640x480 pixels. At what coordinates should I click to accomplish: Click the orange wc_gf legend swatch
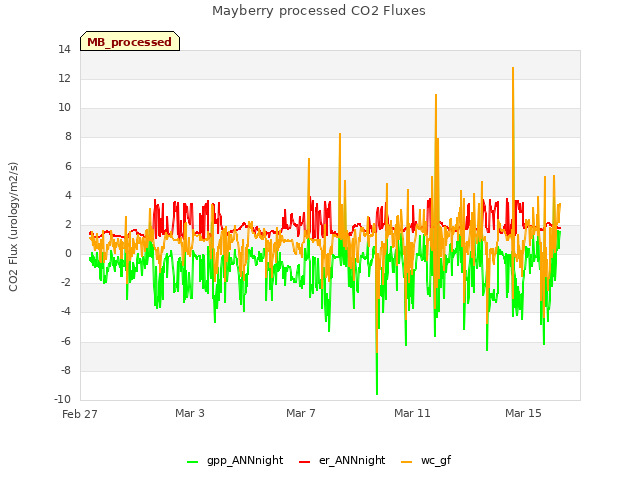(407, 462)
